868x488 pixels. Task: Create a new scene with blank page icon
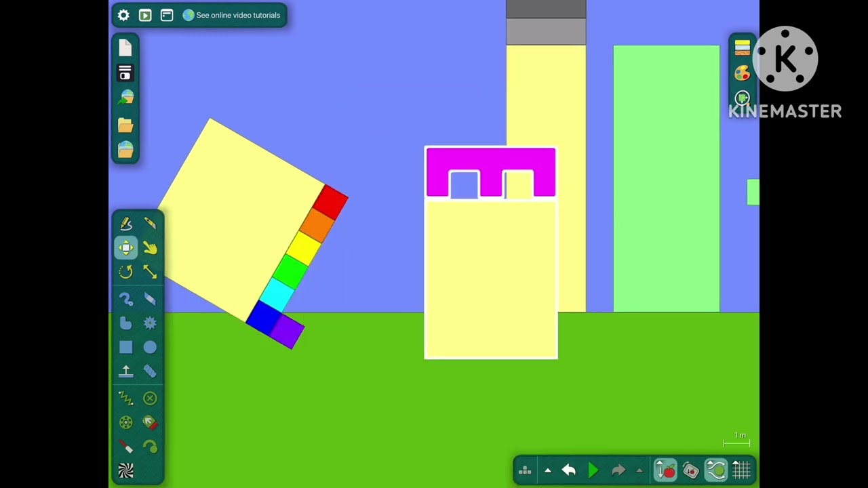click(x=125, y=47)
